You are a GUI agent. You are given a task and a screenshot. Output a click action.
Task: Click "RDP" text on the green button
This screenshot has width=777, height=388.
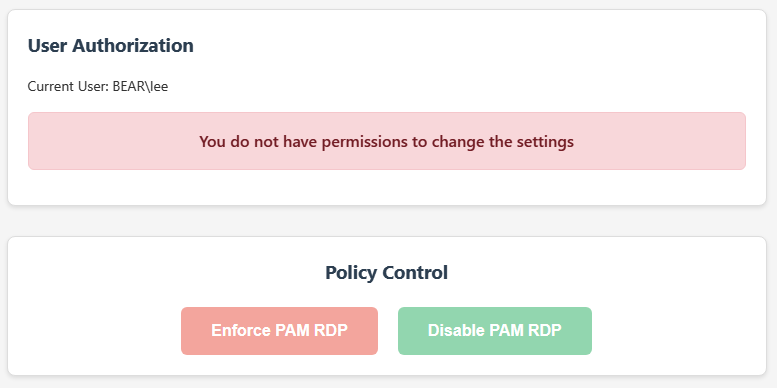pyautogui.click(x=546, y=331)
